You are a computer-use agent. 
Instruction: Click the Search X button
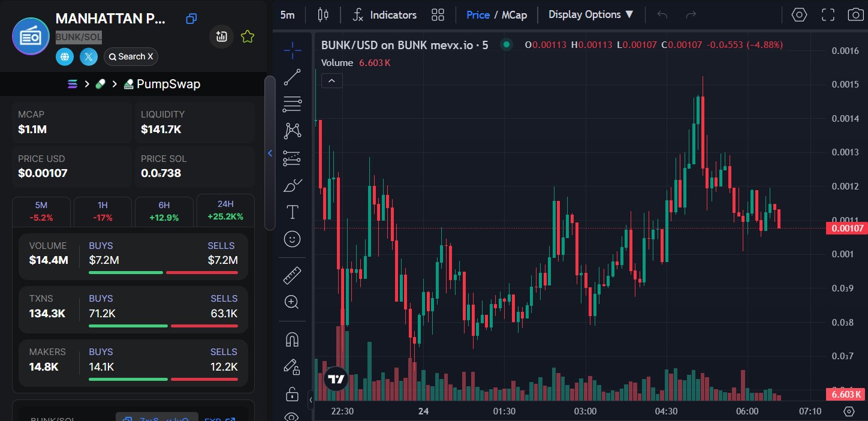(x=131, y=57)
